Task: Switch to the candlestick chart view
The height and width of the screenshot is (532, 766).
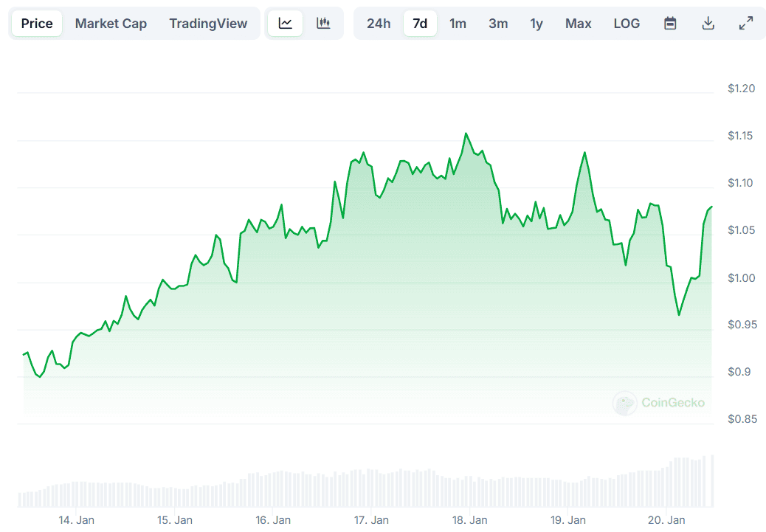Action: (323, 23)
